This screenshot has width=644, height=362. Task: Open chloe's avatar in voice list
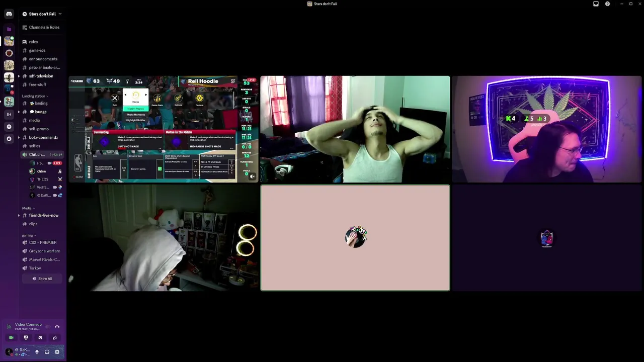(x=32, y=171)
